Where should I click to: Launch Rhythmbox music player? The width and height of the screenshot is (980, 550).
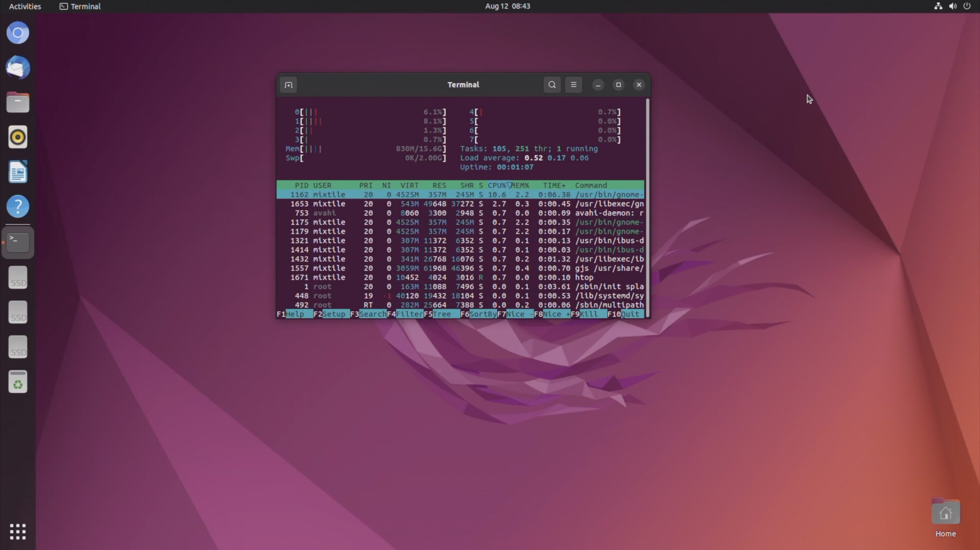(18, 137)
